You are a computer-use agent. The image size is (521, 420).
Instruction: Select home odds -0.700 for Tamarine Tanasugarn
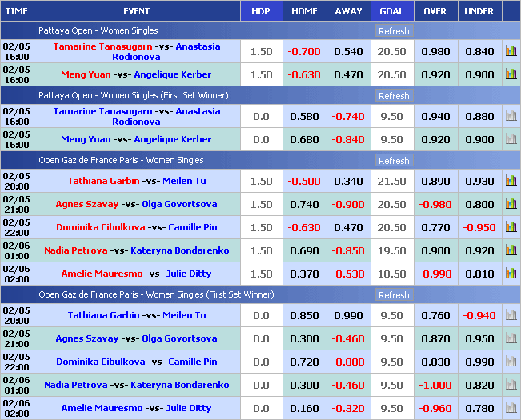(304, 51)
